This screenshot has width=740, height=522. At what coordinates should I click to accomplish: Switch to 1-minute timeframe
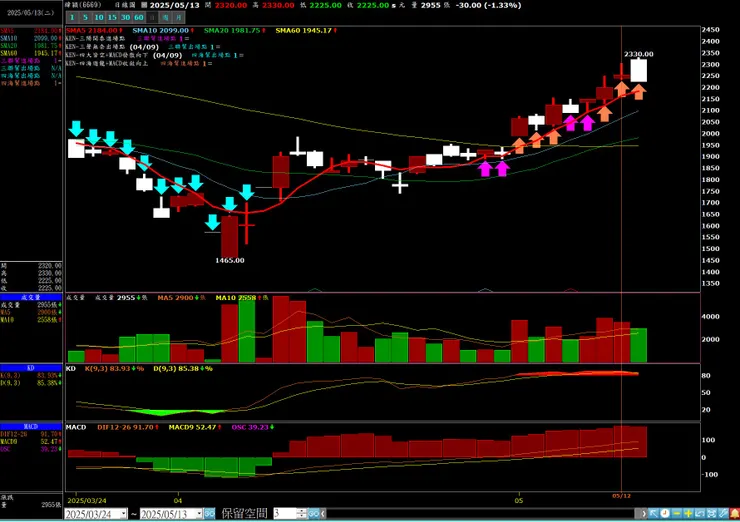click(x=72, y=17)
